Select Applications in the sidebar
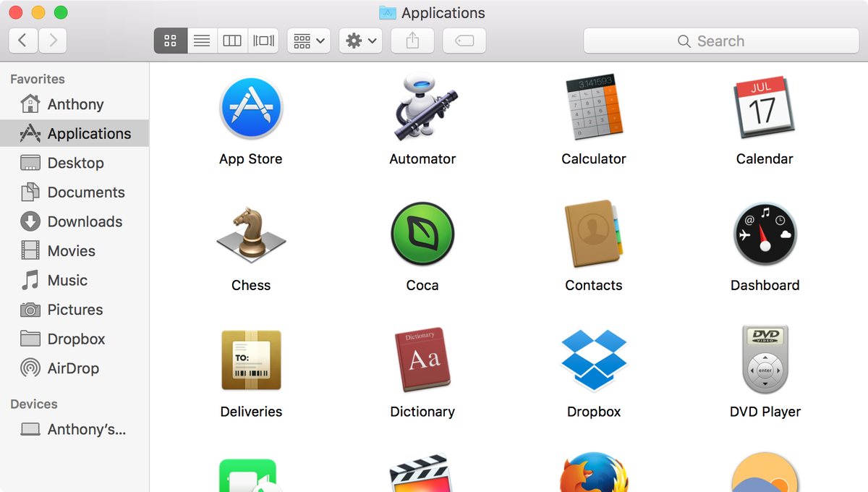 75,133
